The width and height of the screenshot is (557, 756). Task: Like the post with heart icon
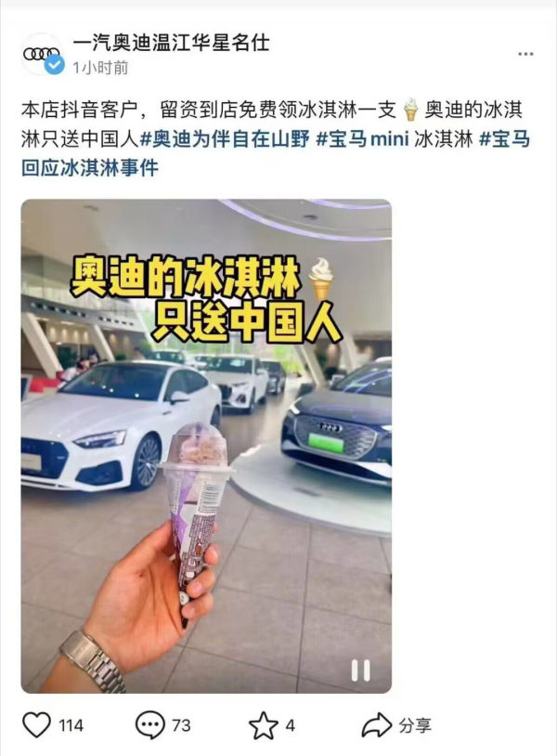tap(36, 724)
